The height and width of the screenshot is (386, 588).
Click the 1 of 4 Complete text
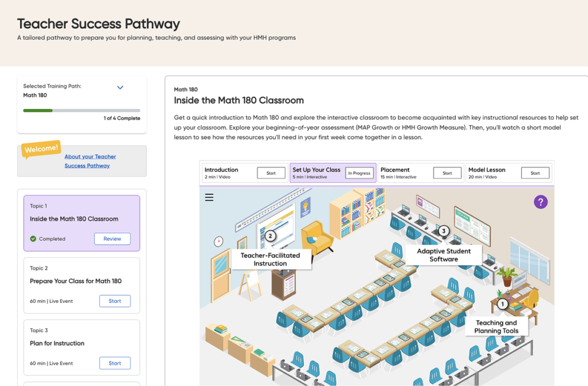coord(122,118)
